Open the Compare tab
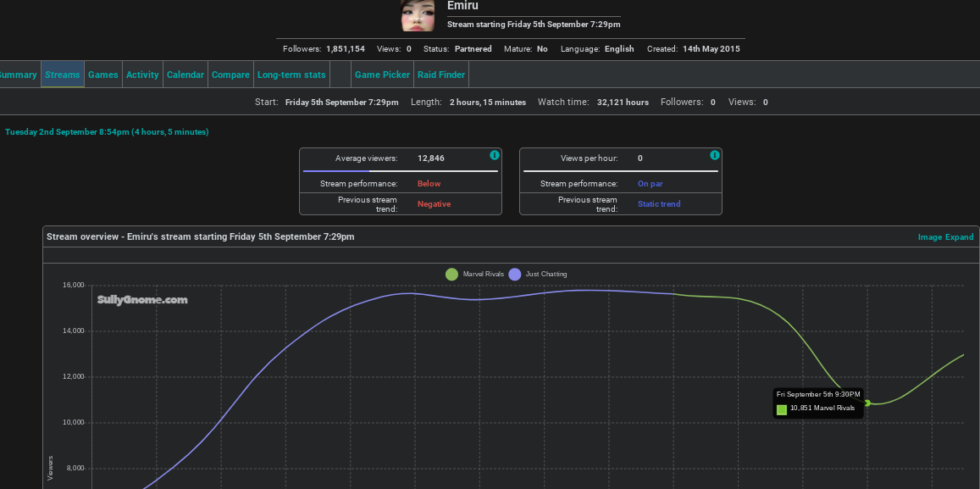The width and height of the screenshot is (980, 489). click(x=230, y=75)
